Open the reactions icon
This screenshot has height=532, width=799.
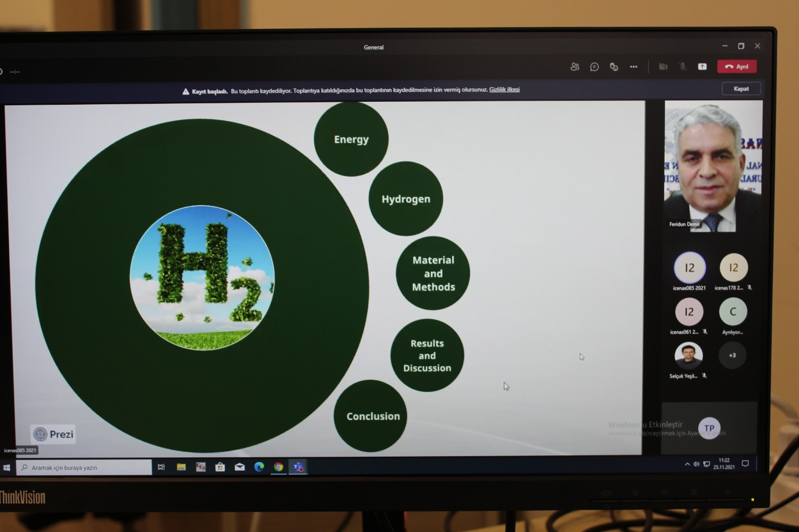tap(614, 66)
